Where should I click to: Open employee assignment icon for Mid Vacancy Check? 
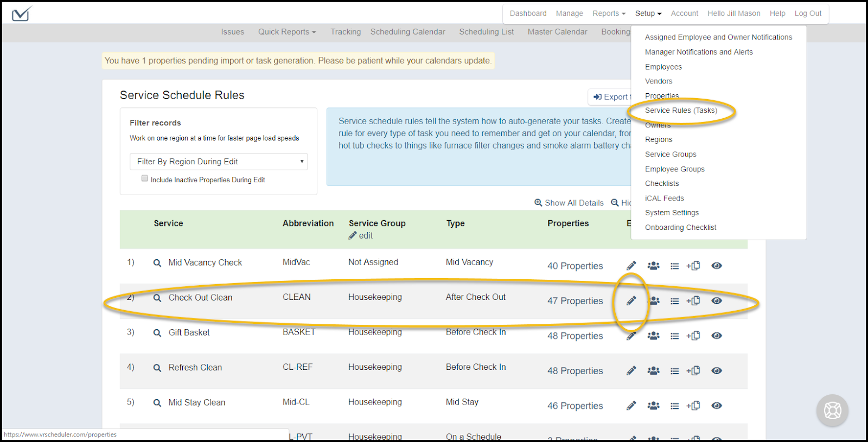click(x=653, y=266)
